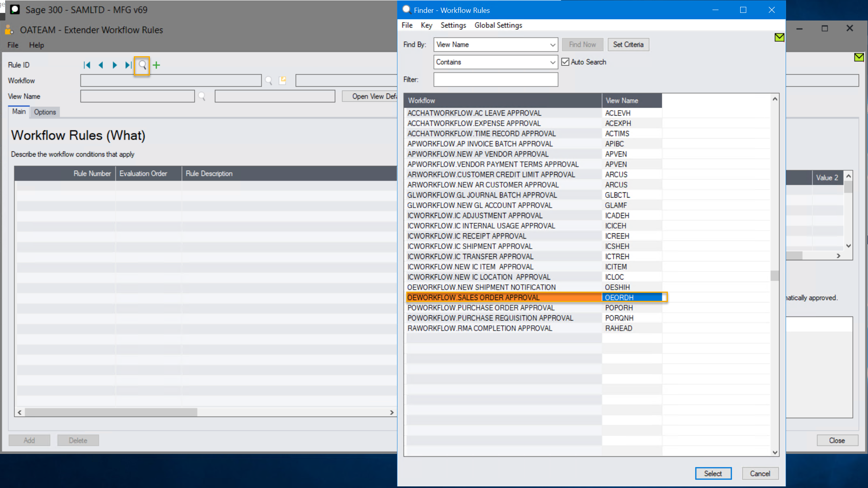868x488 pixels.
Task: Click the Select button to confirm
Action: 713,474
